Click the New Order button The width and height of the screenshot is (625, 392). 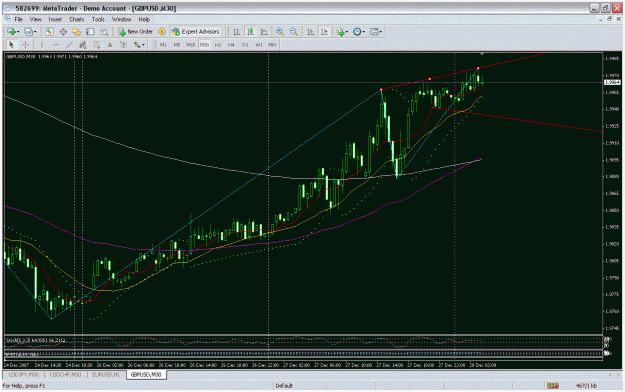135,32
